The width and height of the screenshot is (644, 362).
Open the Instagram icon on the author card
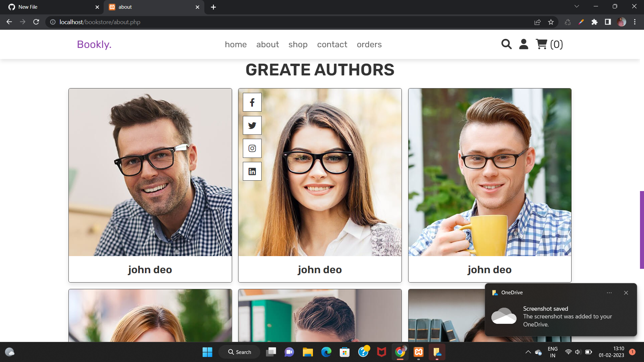252,148
